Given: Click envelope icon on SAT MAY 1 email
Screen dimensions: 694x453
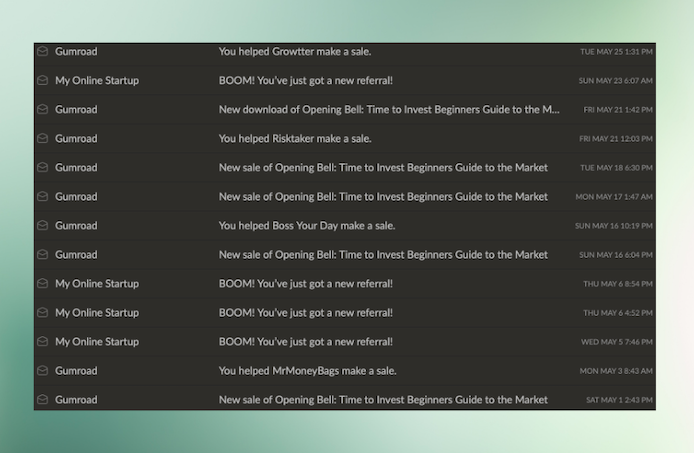Looking at the screenshot, I should pos(42,399).
